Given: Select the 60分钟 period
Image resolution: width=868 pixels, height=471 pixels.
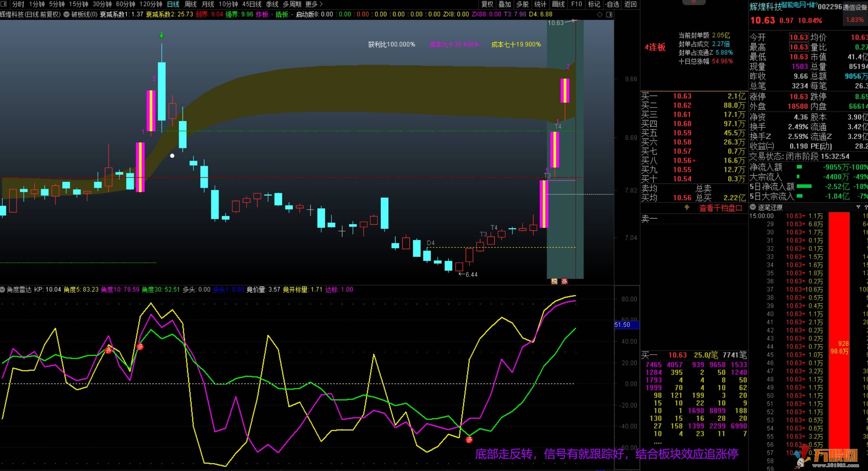Looking at the screenshot, I should (x=125, y=4).
